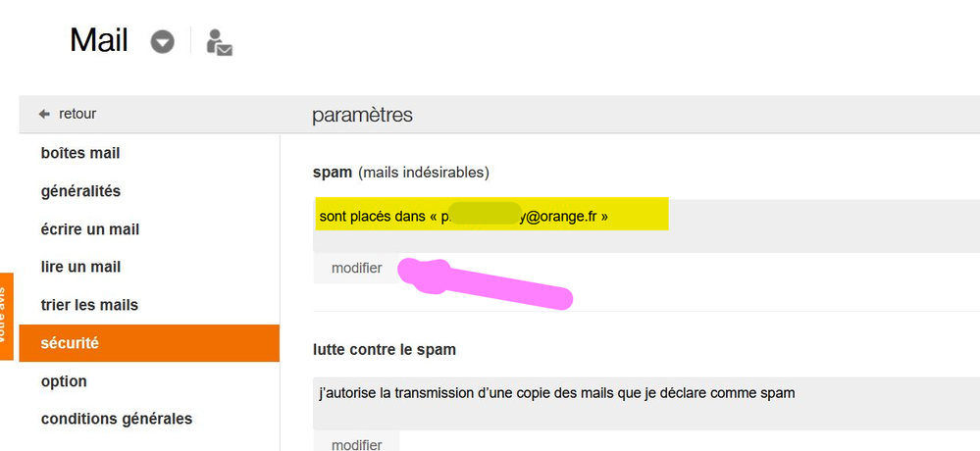Go back using the retour link

(x=77, y=114)
